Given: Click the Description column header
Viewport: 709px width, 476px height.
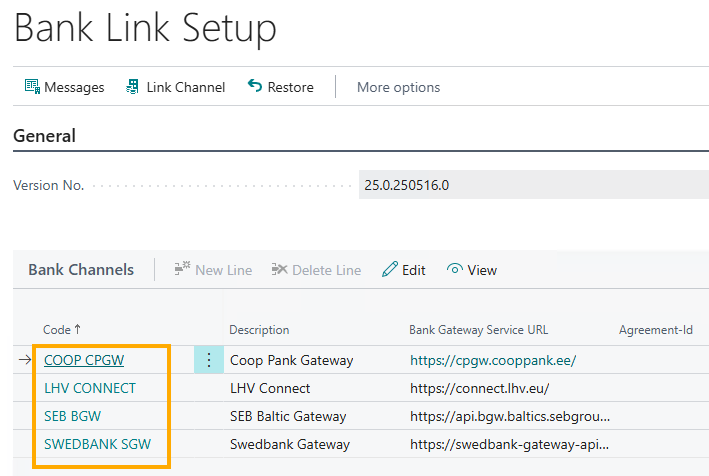Looking at the screenshot, I should tap(259, 330).
